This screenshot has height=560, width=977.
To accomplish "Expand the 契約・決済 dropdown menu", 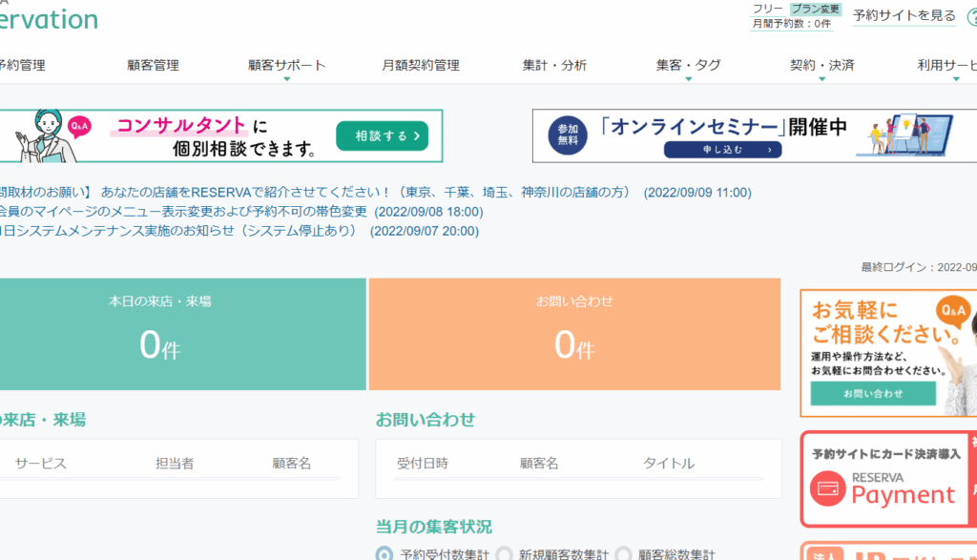I will click(x=821, y=66).
